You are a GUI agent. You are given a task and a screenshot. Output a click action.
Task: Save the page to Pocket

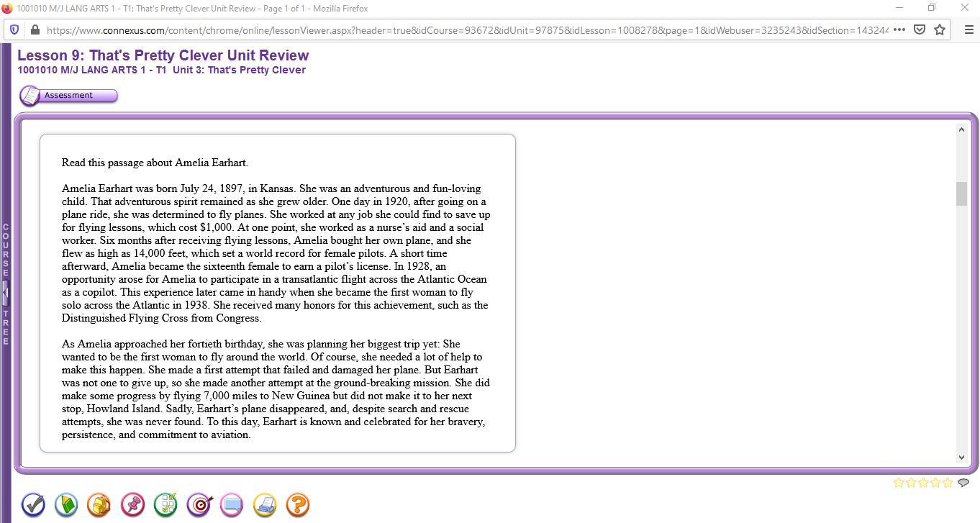920,29
